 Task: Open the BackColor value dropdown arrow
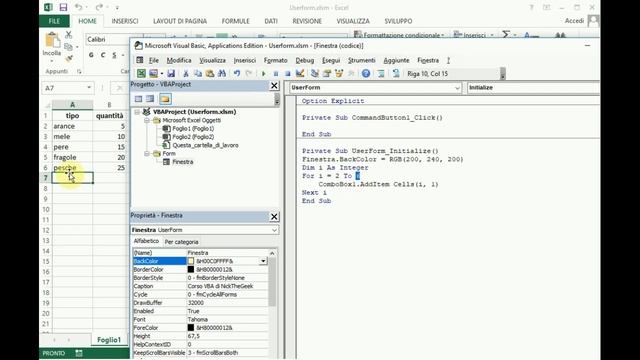(263, 261)
